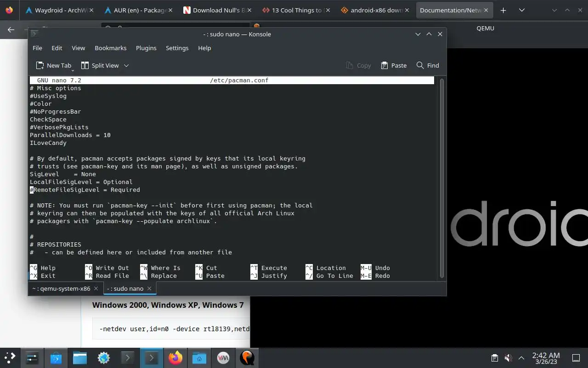Click the Show Desktop button

576,358
